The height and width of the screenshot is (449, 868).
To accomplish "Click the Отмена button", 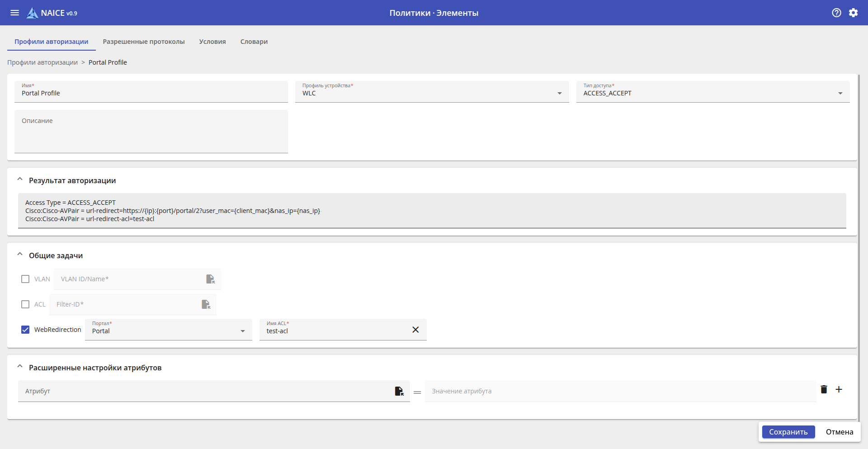I will [840, 432].
